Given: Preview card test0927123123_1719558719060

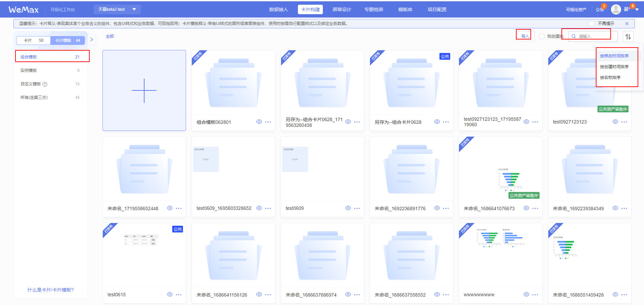Looking at the screenshot, I should 526,122.
